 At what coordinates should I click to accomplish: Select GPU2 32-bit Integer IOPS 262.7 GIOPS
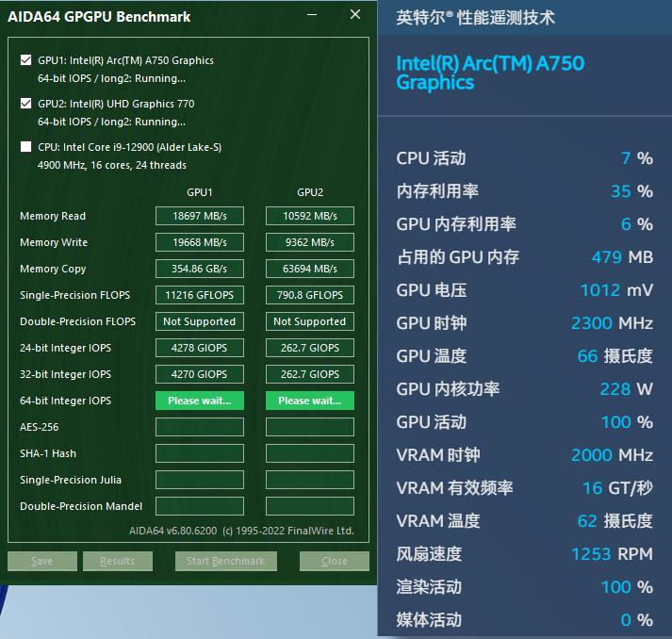tap(310, 374)
